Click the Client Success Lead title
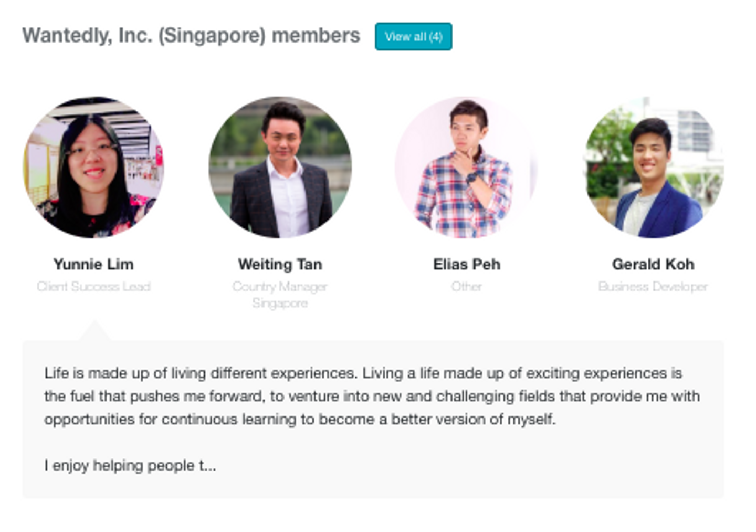 pos(93,287)
